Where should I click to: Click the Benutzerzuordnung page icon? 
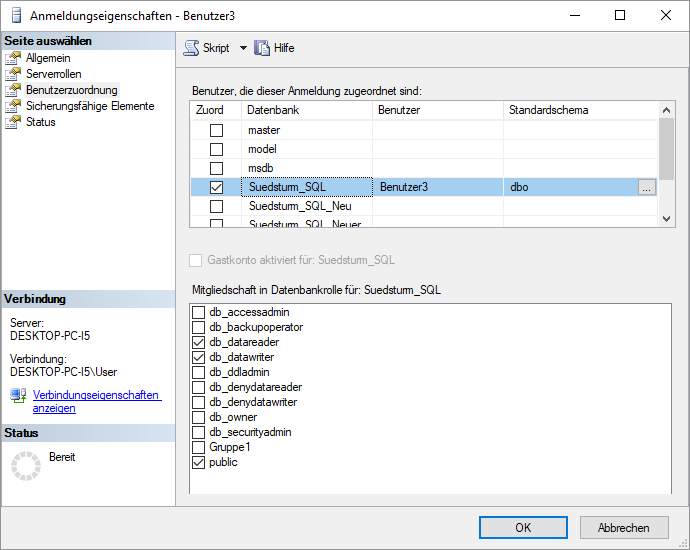[x=13, y=90]
